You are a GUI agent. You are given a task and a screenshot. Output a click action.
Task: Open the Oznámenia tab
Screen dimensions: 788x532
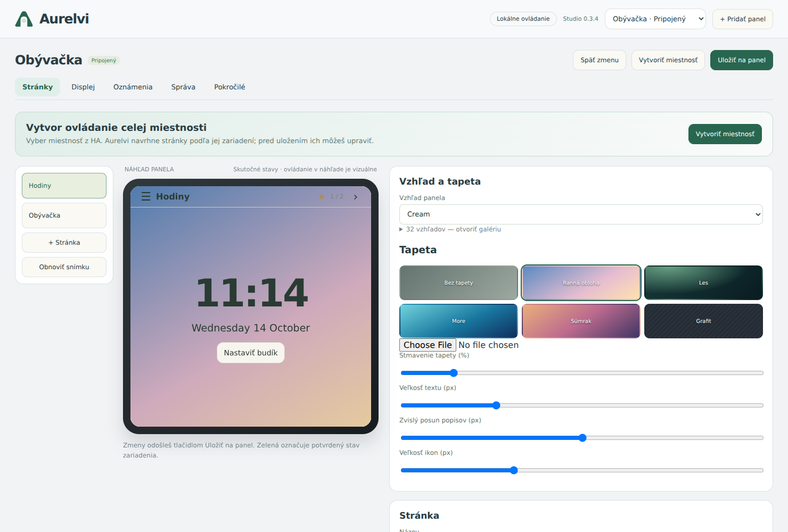[x=133, y=87]
